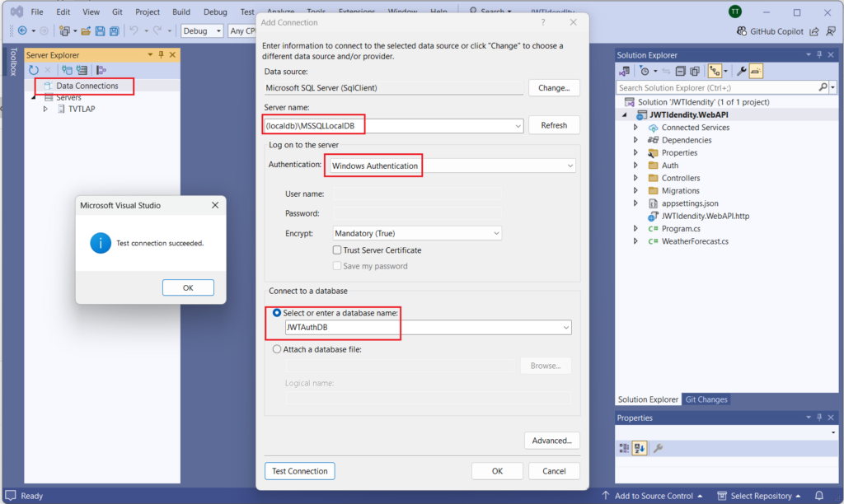The width and height of the screenshot is (844, 504).
Task: Open the Project menu
Action: (148, 12)
